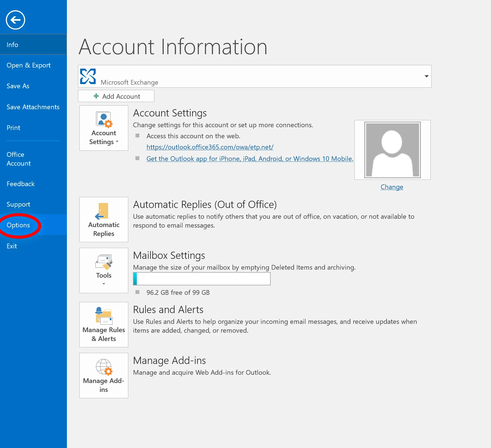Click the Manage Rules & Alerts bell icon
This screenshot has width=491, height=448.
104,316
